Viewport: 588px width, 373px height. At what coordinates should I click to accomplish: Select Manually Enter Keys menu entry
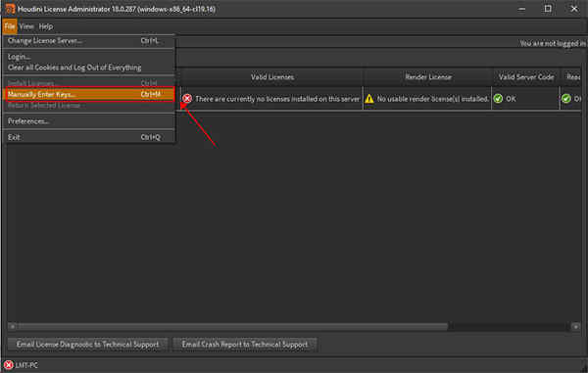89,94
